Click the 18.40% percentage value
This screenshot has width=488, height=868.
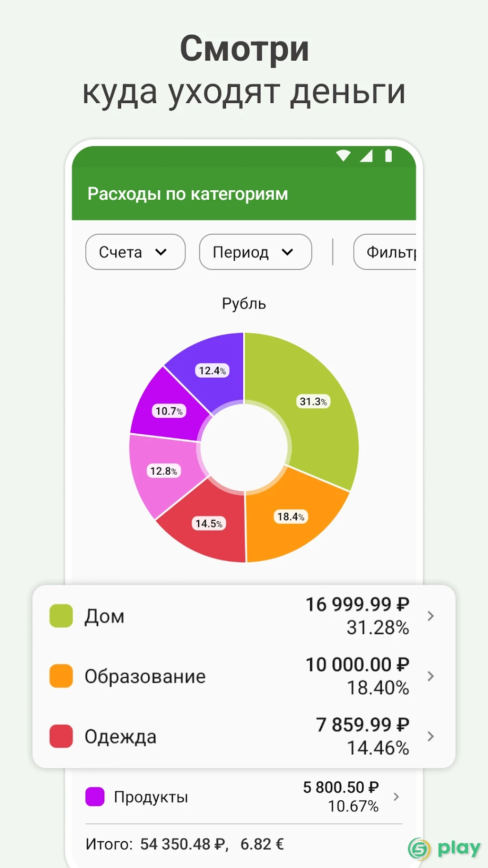(378, 688)
